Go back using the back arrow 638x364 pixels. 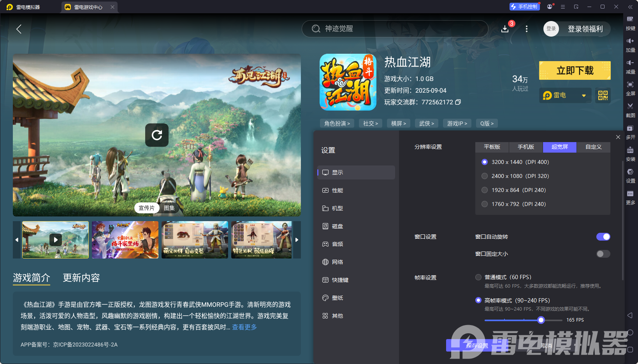tap(19, 29)
